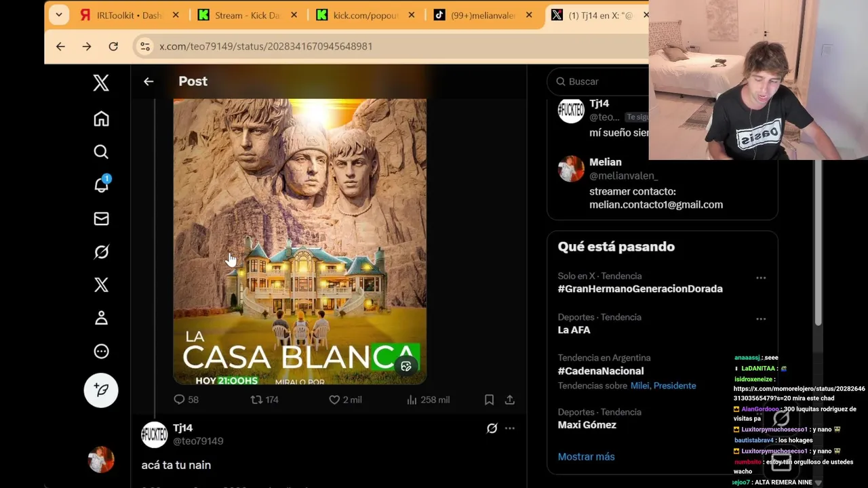Screen dimensions: 868x488
Task: Click the address bar URL
Action: [266, 46]
